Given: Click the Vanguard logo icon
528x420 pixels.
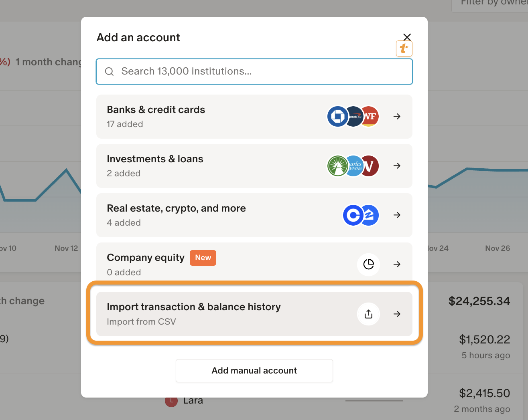Looking at the screenshot, I should point(370,166).
